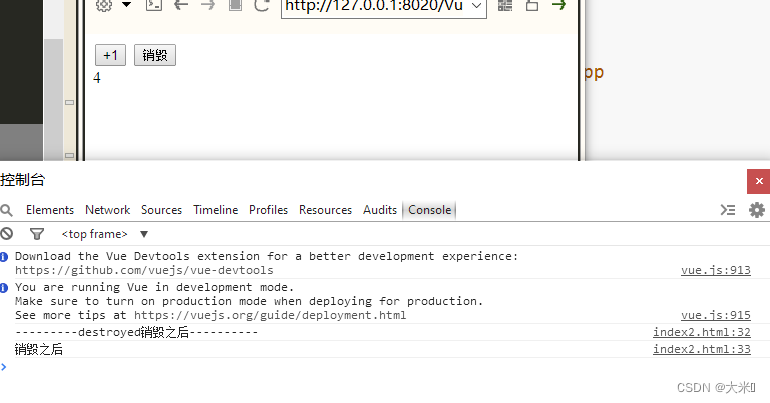This screenshot has width=770, height=403.
Task: Show the QR code icon
Action: click(505, 5)
